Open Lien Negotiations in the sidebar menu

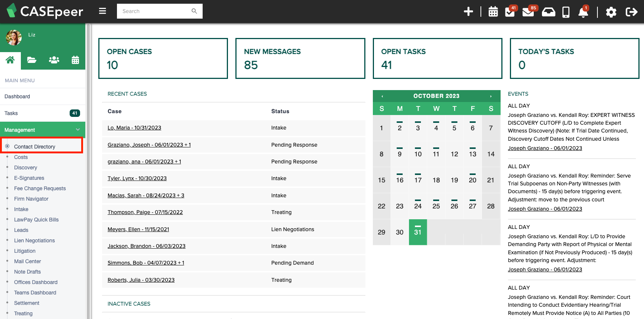(34, 240)
